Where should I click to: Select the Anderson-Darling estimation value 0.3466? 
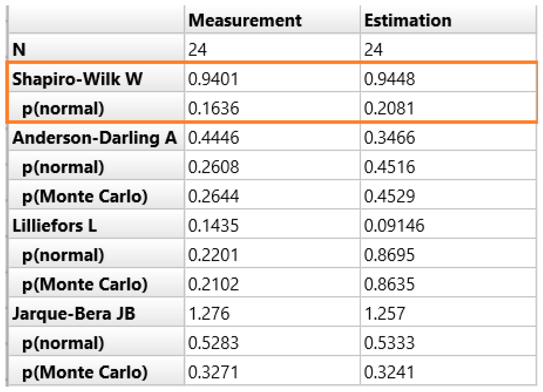[389, 138]
